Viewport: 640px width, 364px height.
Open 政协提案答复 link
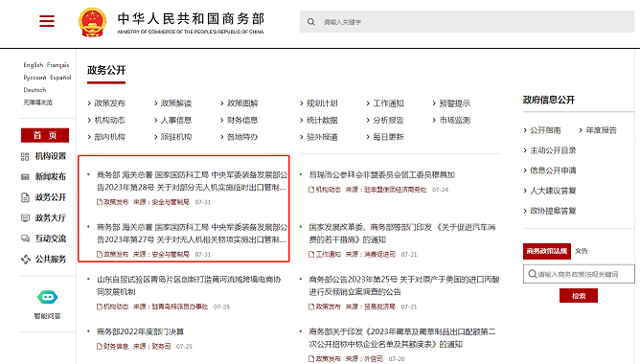pos(553,211)
